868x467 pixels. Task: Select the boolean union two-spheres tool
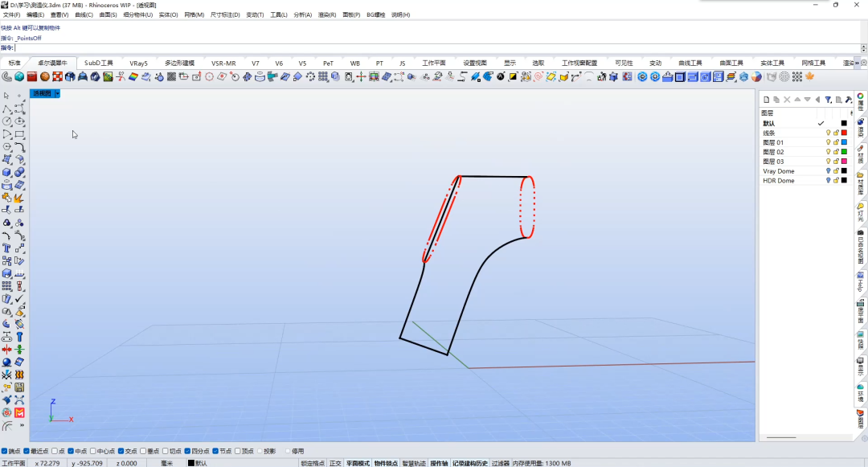[20, 173]
